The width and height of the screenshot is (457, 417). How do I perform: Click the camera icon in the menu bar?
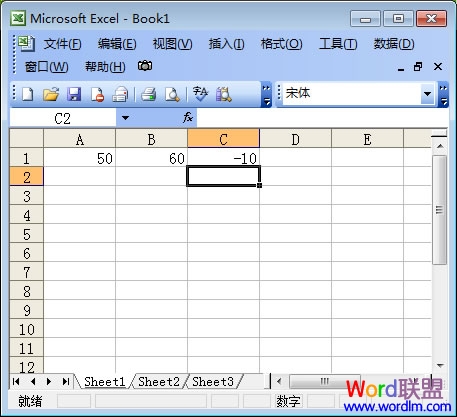145,66
